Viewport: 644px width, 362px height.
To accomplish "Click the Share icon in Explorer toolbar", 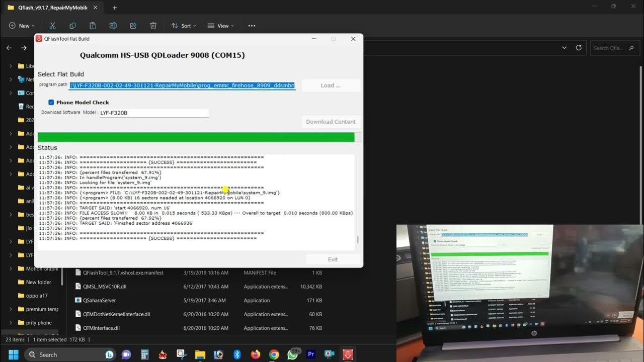I will click(x=133, y=26).
